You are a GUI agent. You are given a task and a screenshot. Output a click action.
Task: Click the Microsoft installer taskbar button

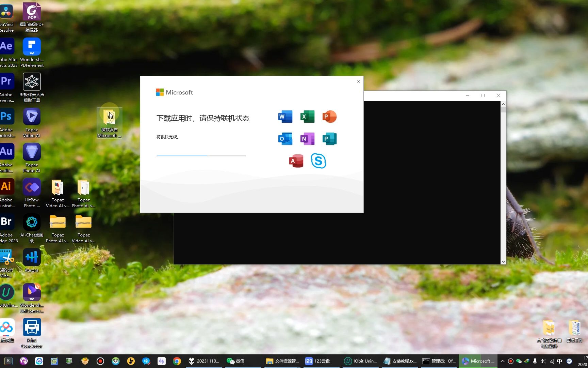tap(478, 361)
